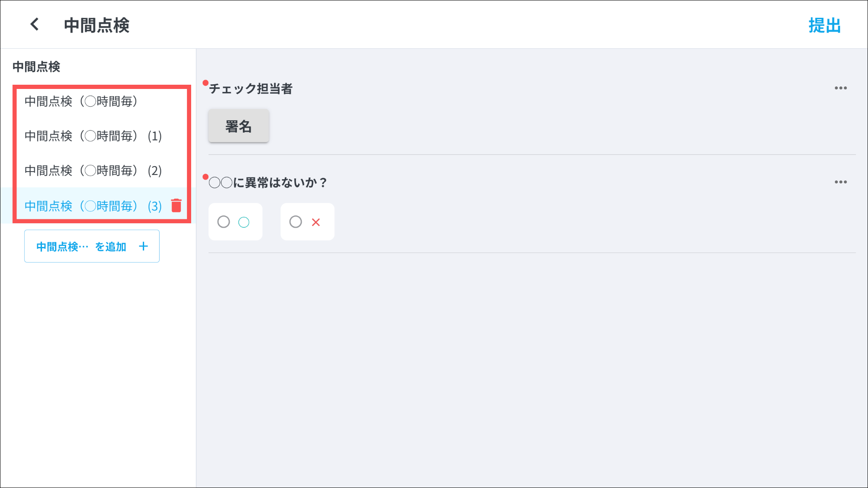Screen dimensions: 868x488
Task: Select 中間点検（〇時間毎）(2) in sidebar
Action: 93,171
